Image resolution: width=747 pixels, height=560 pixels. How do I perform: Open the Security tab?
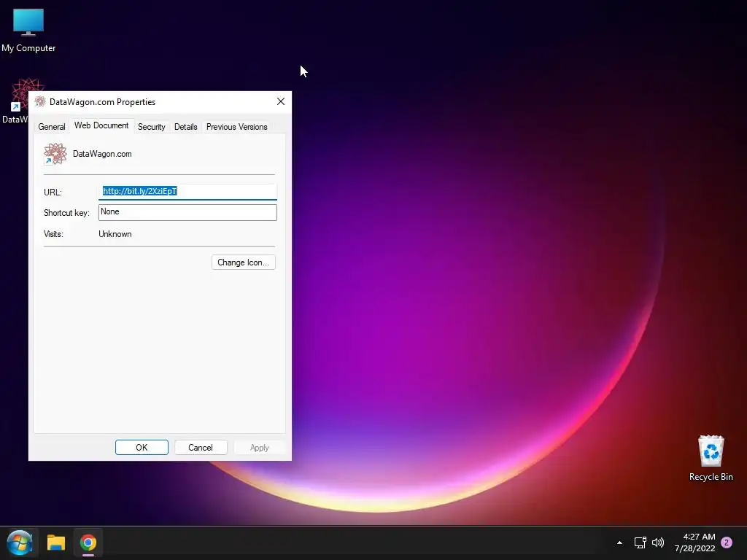click(x=152, y=127)
